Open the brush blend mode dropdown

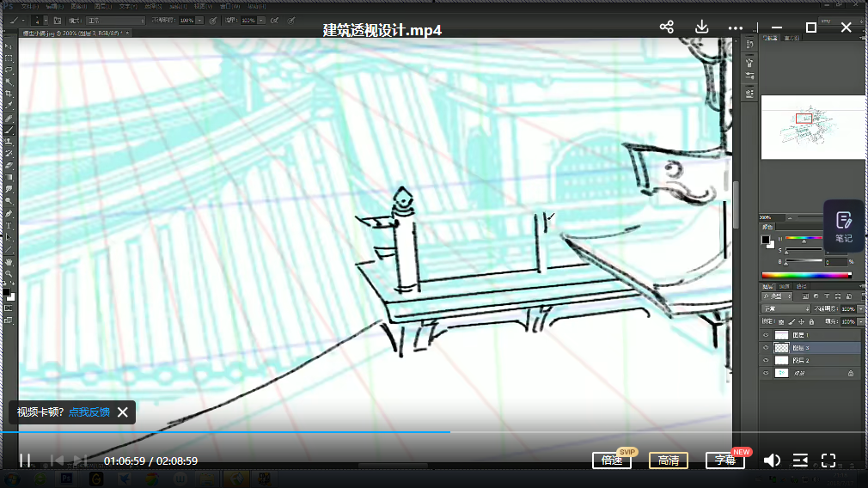pos(116,21)
